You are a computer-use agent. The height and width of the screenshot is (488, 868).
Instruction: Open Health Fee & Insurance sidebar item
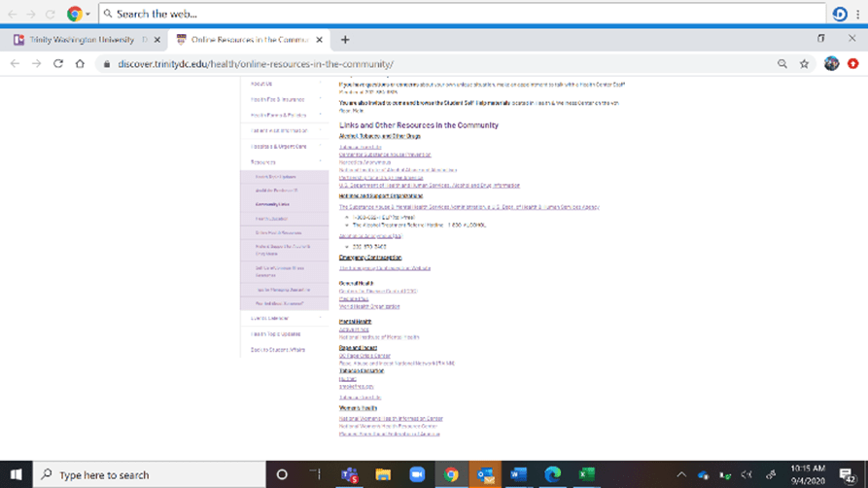click(277, 100)
